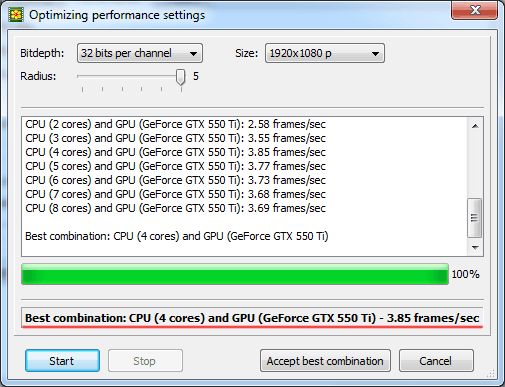
Task: Click the bold Best combination summary field
Action: tap(252, 318)
